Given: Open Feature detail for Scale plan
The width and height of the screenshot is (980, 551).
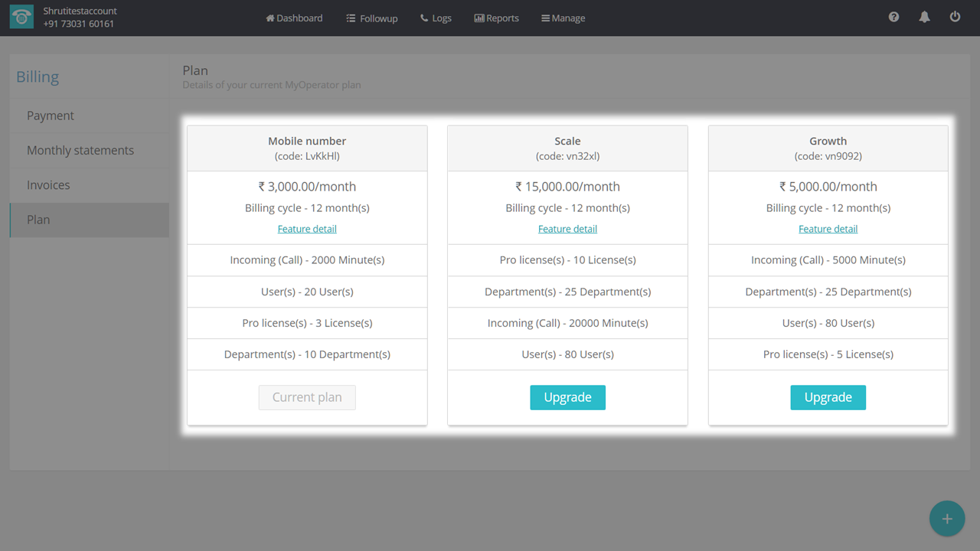Looking at the screenshot, I should (x=567, y=229).
